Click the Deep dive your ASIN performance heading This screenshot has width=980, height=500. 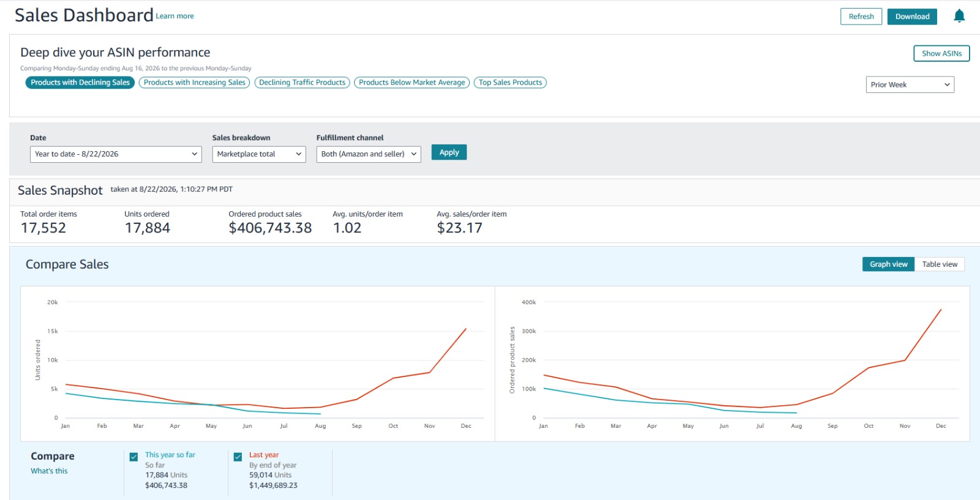coord(115,53)
